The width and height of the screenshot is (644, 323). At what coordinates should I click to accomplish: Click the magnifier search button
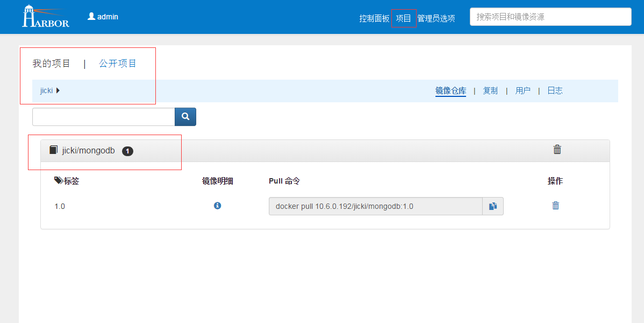tap(185, 116)
